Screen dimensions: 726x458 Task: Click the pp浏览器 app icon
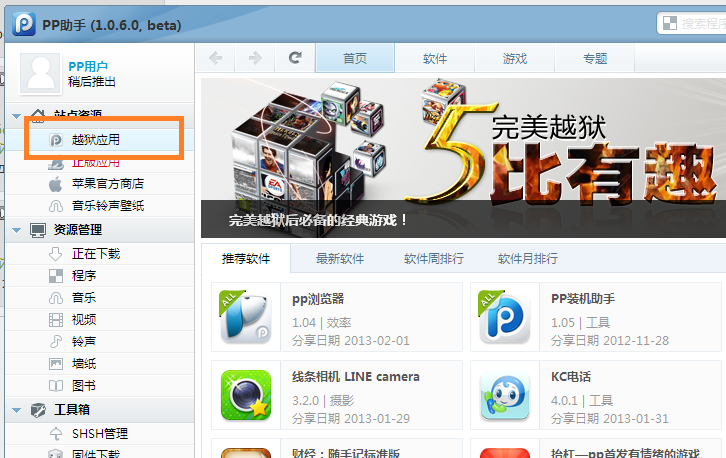[x=245, y=317]
